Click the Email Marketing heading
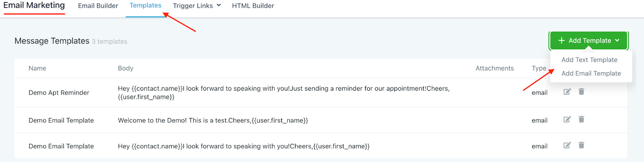644x162 pixels. tap(34, 6)
